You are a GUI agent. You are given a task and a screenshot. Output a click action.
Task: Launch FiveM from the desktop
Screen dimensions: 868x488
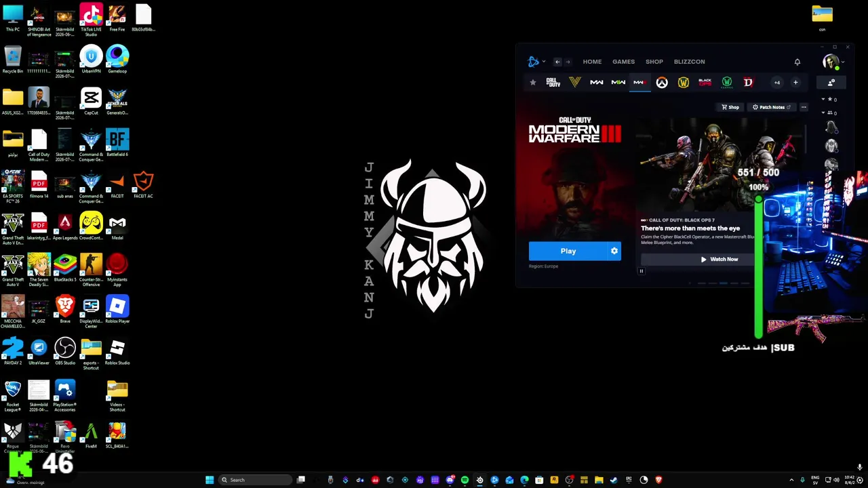pos(91,435)
